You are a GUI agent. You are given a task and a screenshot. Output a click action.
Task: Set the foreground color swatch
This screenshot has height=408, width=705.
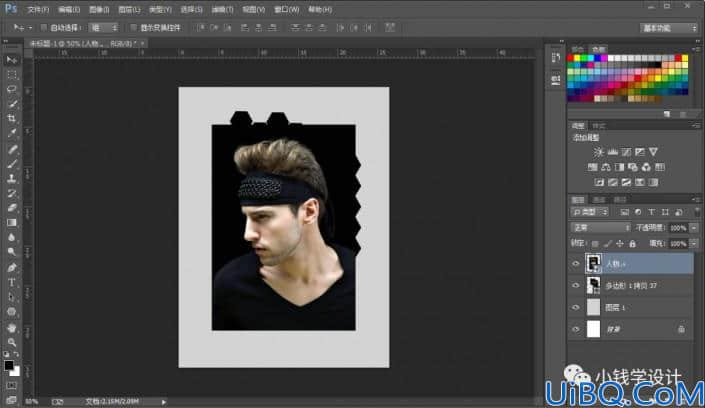point(9,366)
